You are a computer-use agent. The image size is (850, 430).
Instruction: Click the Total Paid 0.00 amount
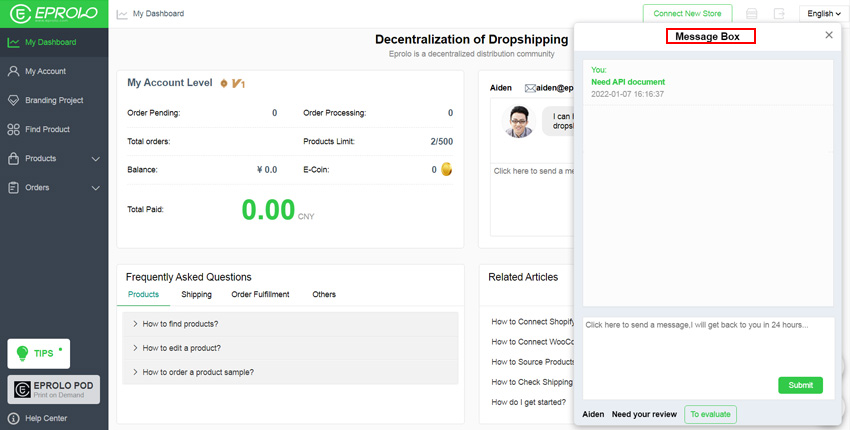268,209
